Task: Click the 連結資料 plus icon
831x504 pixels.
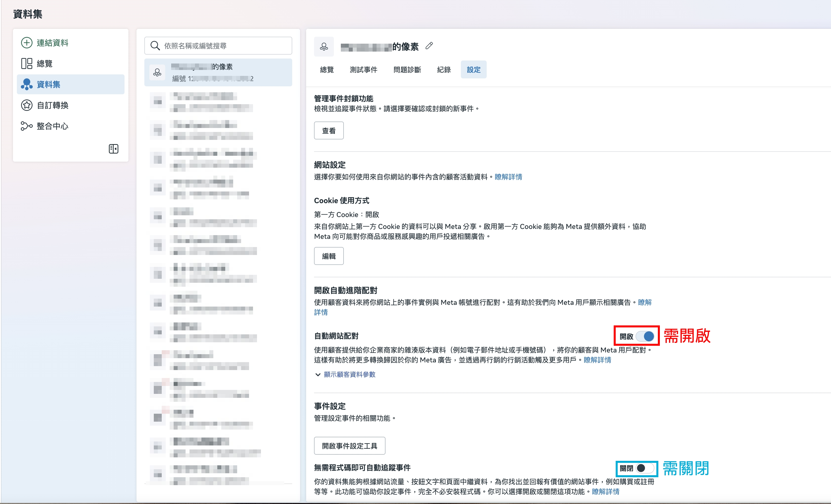Action: click(x=27, y=43)
